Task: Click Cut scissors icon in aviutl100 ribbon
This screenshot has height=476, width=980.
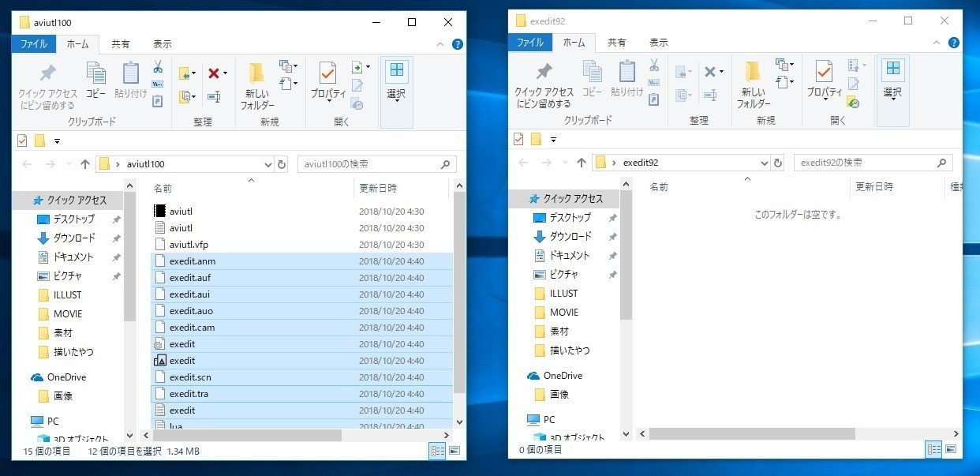Action: tap(157, 66)
